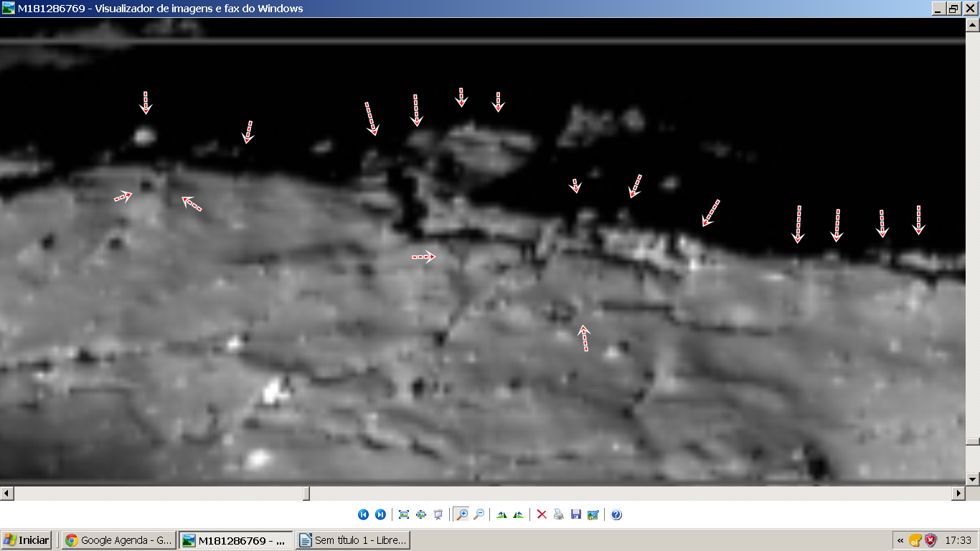Click the Best Fit icon
This screenshot has height=551, width=980.
click(404, 514)
